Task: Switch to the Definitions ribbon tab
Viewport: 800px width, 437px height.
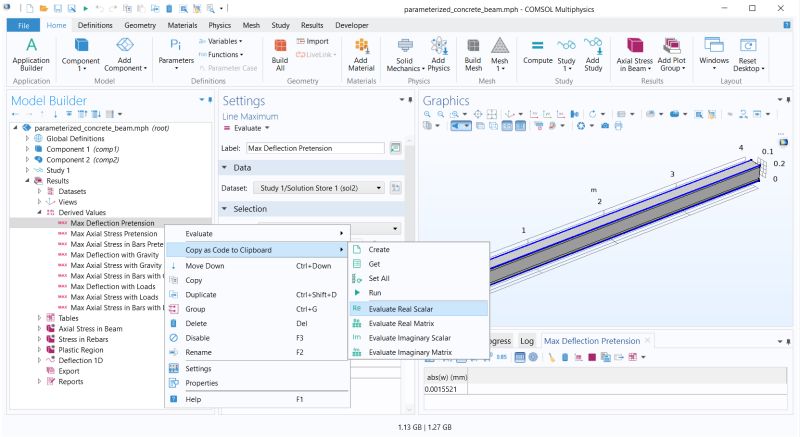Action: tap(95, 25)
